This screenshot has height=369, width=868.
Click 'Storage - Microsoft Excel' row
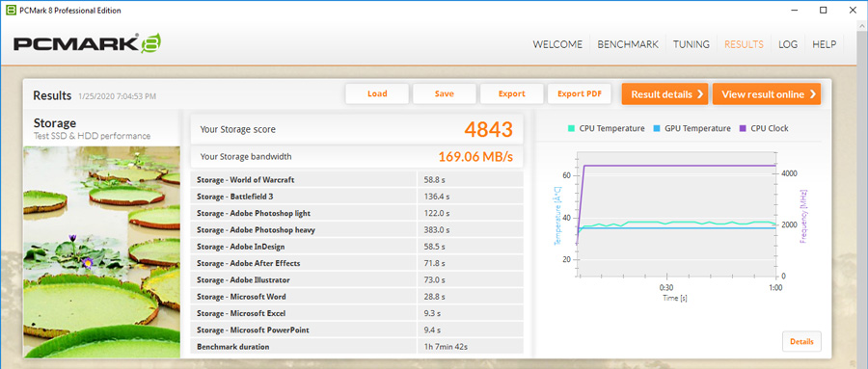click(357, 313)
